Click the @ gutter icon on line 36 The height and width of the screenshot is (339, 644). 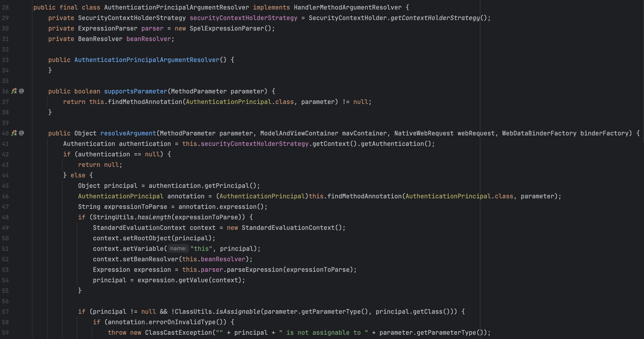coord(21,91)
